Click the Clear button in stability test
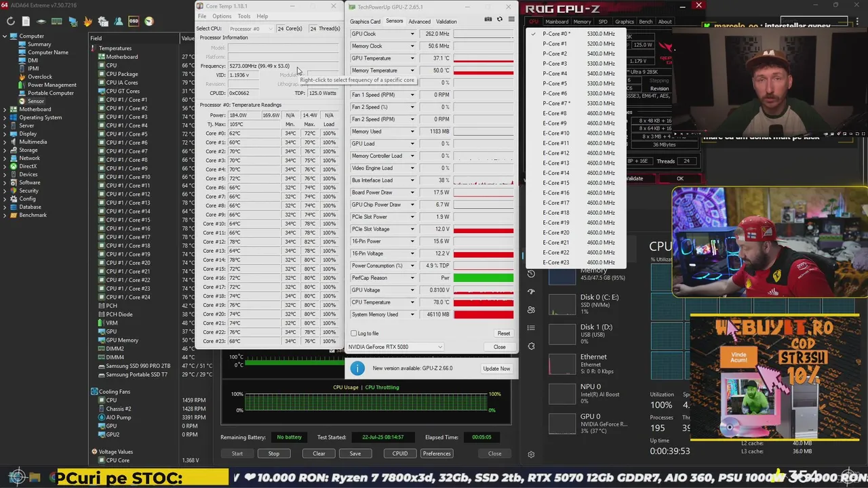 319,453
